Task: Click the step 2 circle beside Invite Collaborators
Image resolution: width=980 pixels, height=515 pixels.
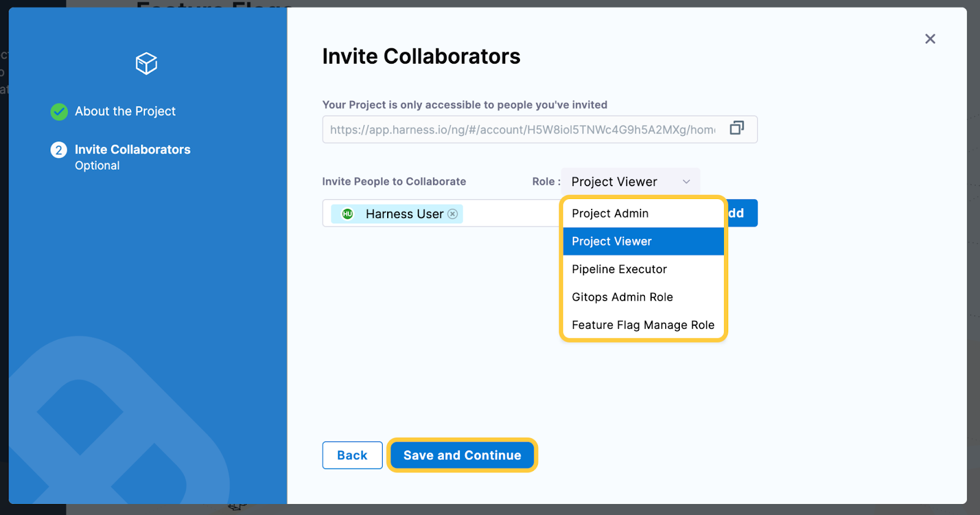Action: (x=58, y=149)
